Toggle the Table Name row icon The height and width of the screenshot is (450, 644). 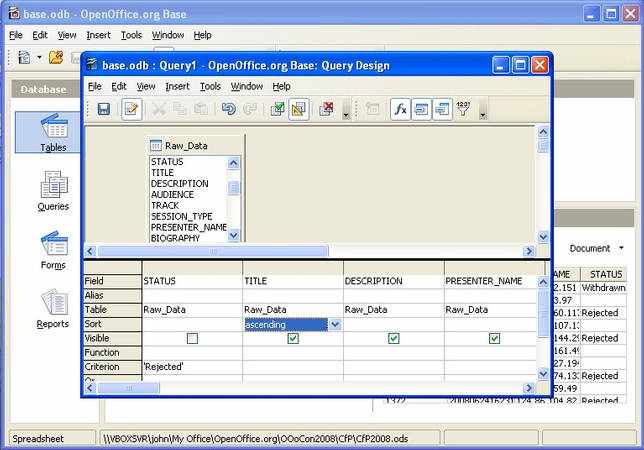[421, 109]
